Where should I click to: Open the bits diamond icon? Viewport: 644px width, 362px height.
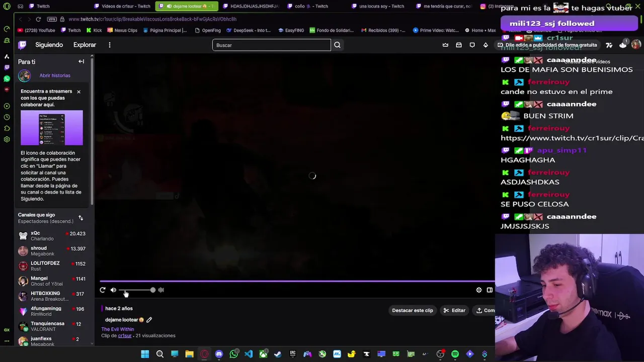(486, 45)
